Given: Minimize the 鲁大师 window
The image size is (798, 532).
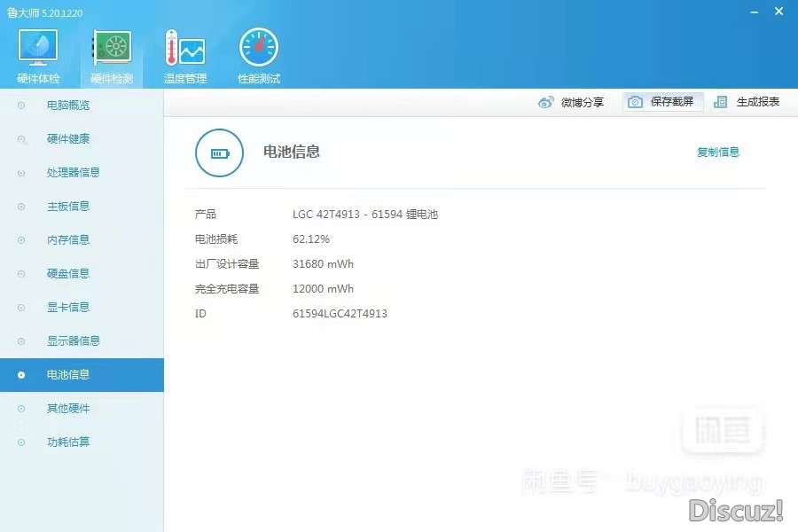Looking at the screenshot, I should tap(755, 12).
